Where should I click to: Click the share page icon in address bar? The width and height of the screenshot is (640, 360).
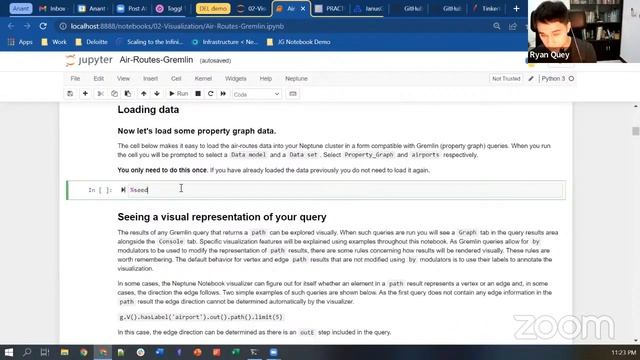click(x=513, y=26)
